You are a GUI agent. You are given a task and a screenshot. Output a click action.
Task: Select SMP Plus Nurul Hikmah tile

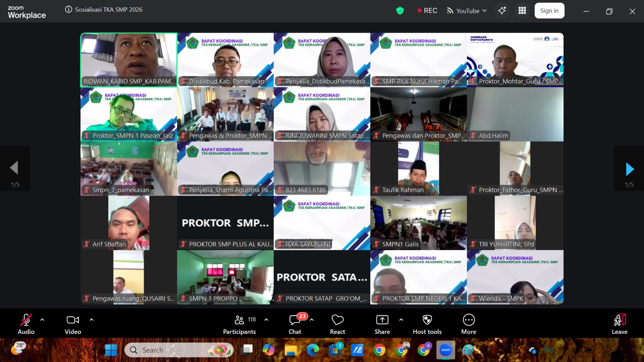point(419,60)
